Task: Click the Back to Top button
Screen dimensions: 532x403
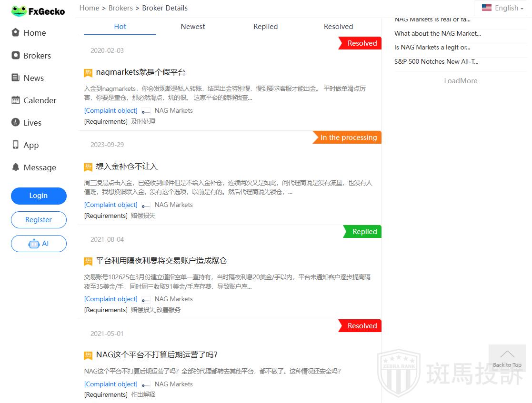Action: pos(507,357)
